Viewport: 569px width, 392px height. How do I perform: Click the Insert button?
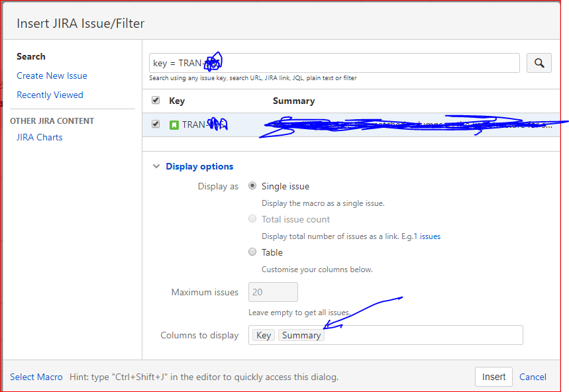tap(493, 377)
